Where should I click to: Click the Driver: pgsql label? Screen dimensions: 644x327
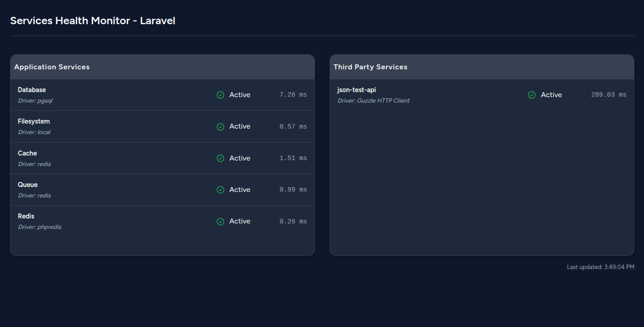[x=35, y=100]
